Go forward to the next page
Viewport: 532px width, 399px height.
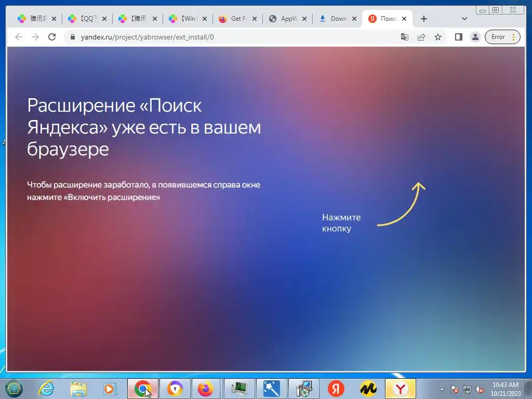click(35, 37)
